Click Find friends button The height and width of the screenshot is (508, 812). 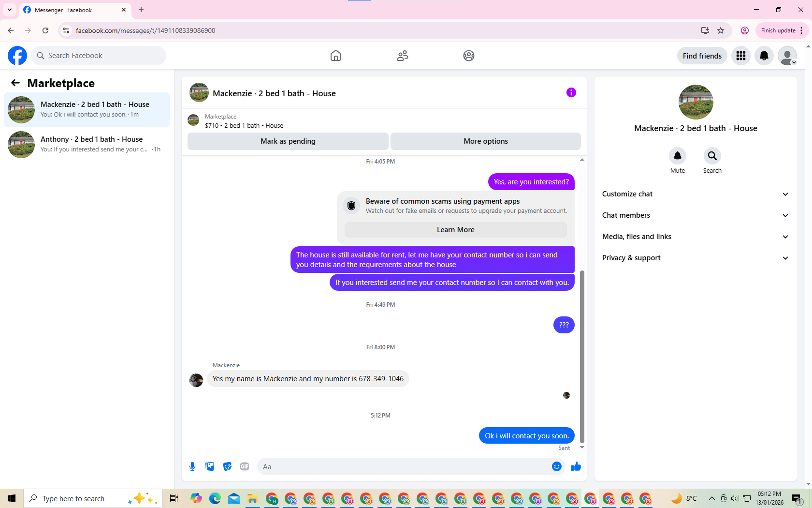tap(702, 56)
